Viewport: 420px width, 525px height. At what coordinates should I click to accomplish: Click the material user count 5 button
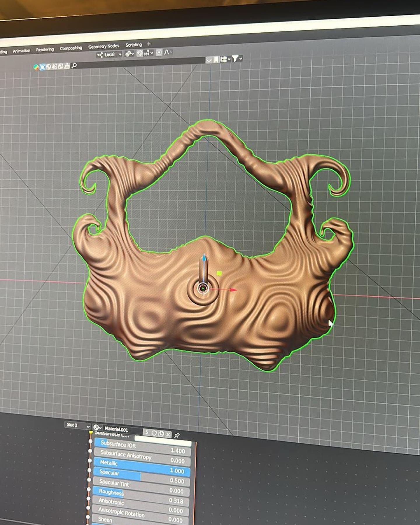point(147,432)
